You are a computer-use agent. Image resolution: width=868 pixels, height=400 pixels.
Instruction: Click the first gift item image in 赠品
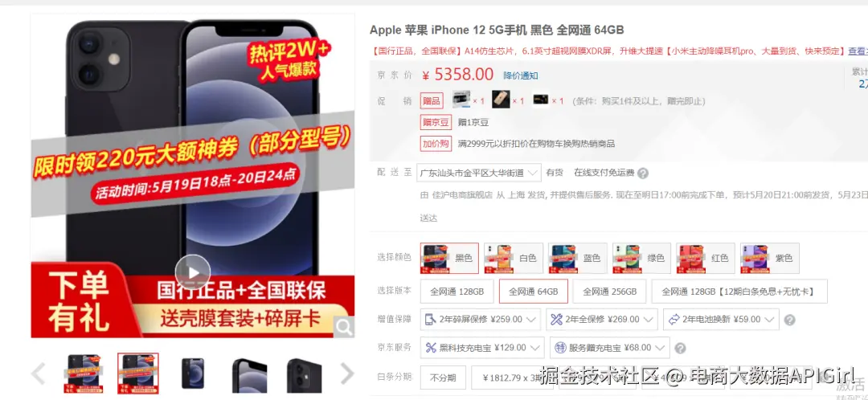461,100
